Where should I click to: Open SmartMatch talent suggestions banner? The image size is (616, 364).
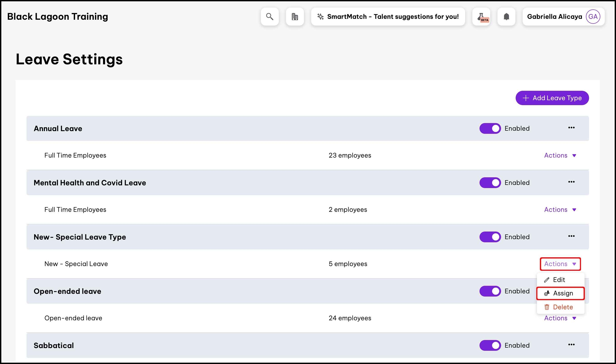pyautogui.click(x=388, y=17)
